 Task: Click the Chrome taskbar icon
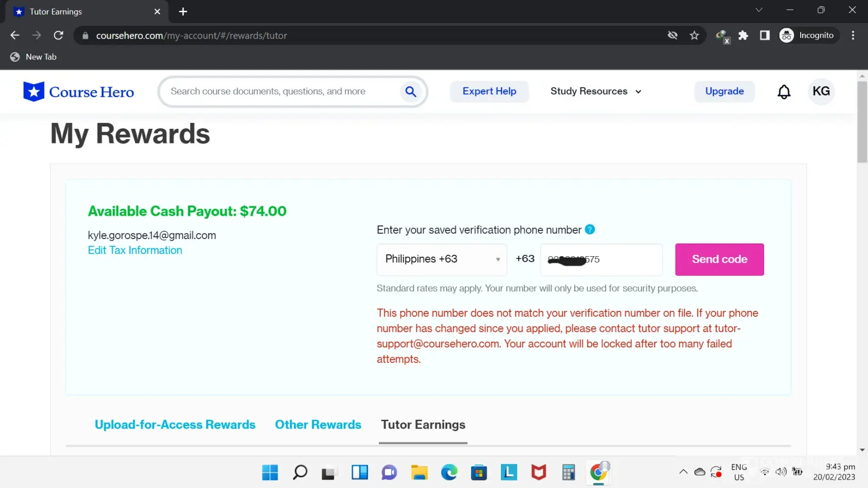(599, 472)
